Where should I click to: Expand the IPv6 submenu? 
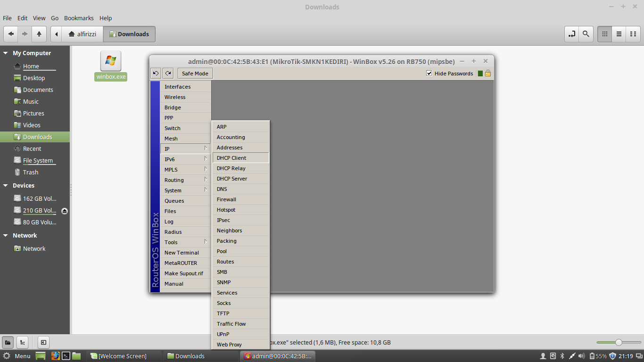point(185,159)
